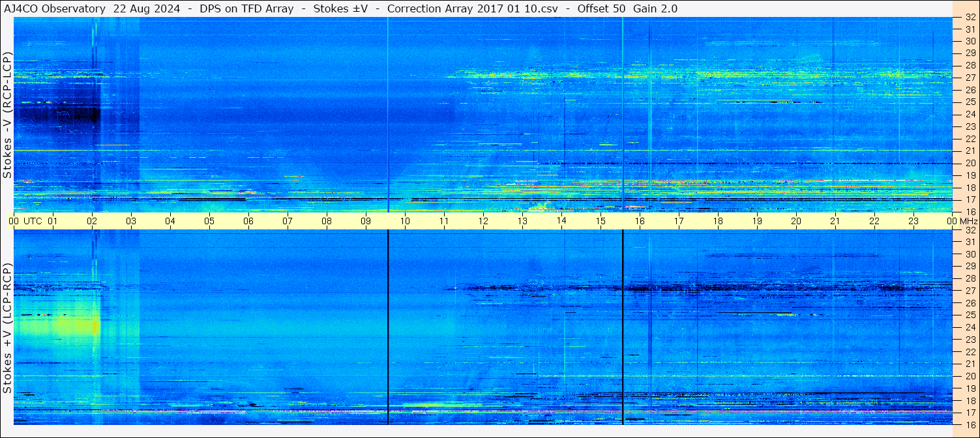Click 32 frequency label of Stokes -V panel

tap(970, 18)
